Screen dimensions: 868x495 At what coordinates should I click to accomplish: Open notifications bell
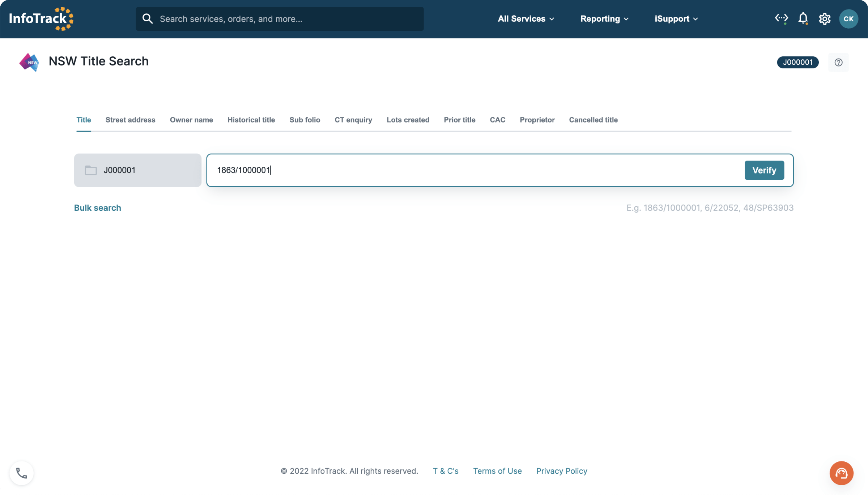[803, 18]
